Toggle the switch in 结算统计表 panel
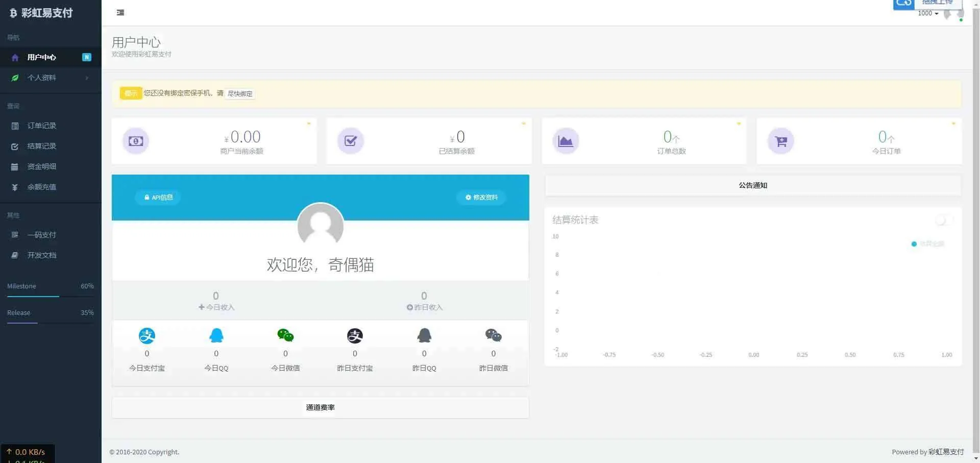The image size is (980, 463). click(944, 220)
